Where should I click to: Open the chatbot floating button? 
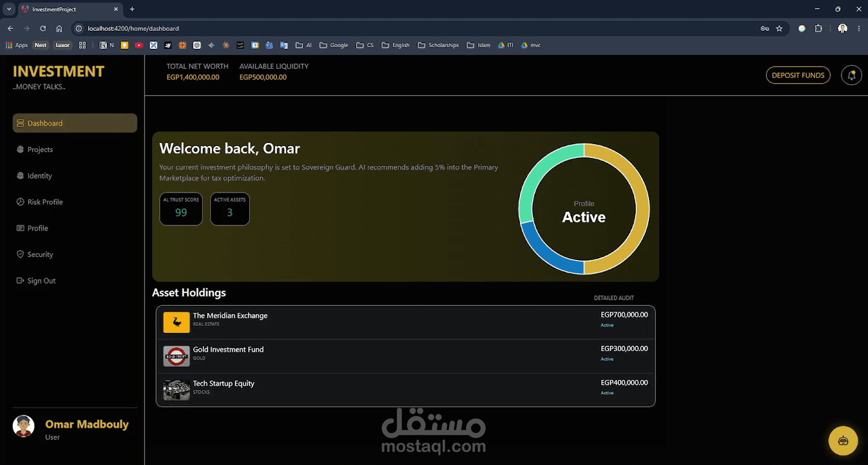click(x=843, y=441)
